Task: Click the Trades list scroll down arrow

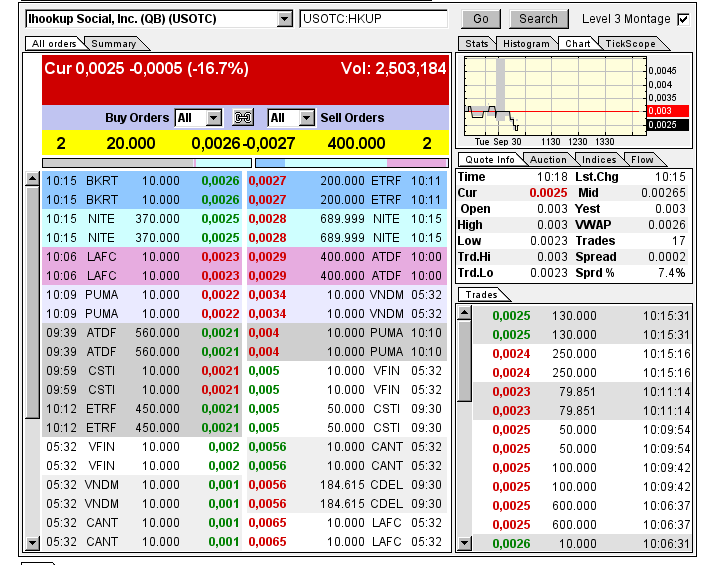Action: point(464,542)
